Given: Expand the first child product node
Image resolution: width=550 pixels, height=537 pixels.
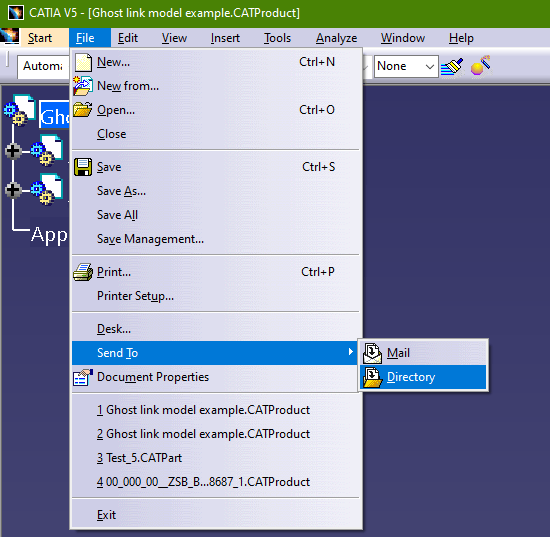Looking at the screenshot, I should pyautogui.click(x=13, y=151).
